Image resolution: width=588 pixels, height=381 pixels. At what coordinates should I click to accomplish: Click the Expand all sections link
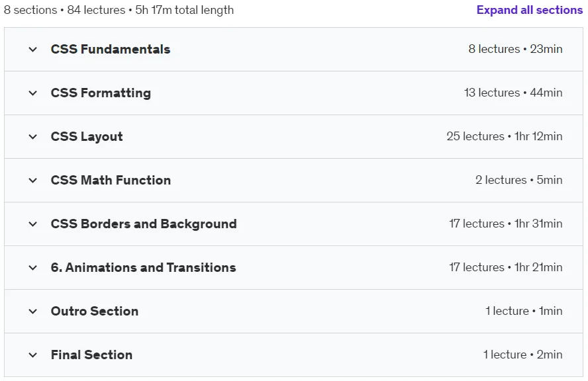[530, 10]
